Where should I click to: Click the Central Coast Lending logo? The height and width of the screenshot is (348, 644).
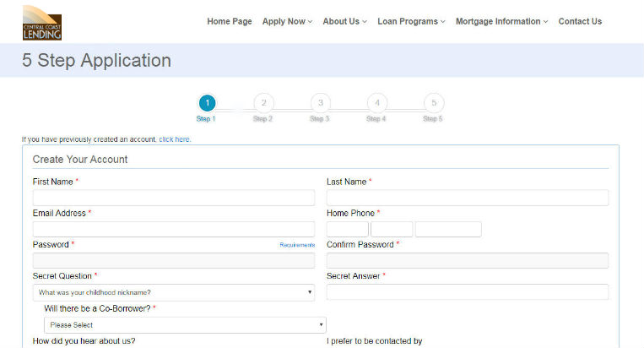[42, 23]
